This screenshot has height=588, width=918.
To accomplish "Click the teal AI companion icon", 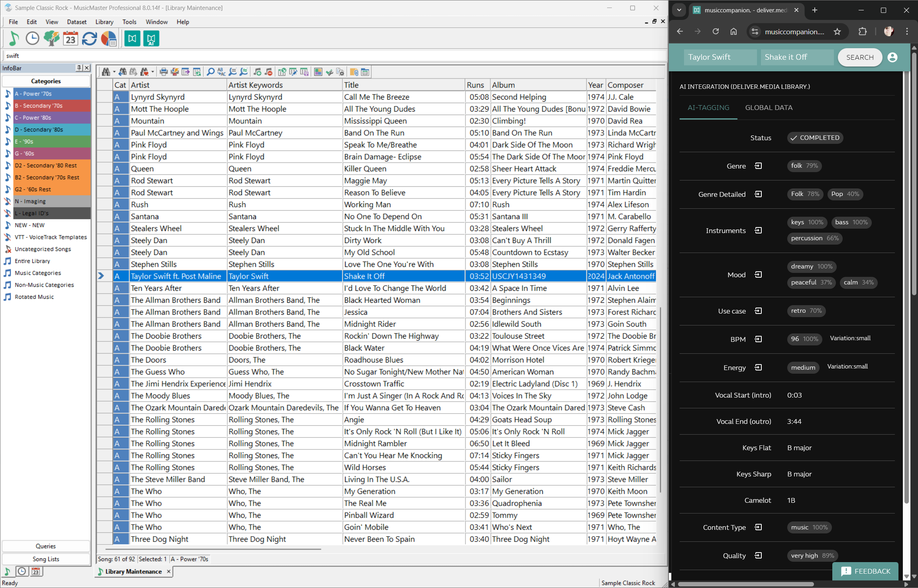I will pyautogui.click(x=151, y=39).
